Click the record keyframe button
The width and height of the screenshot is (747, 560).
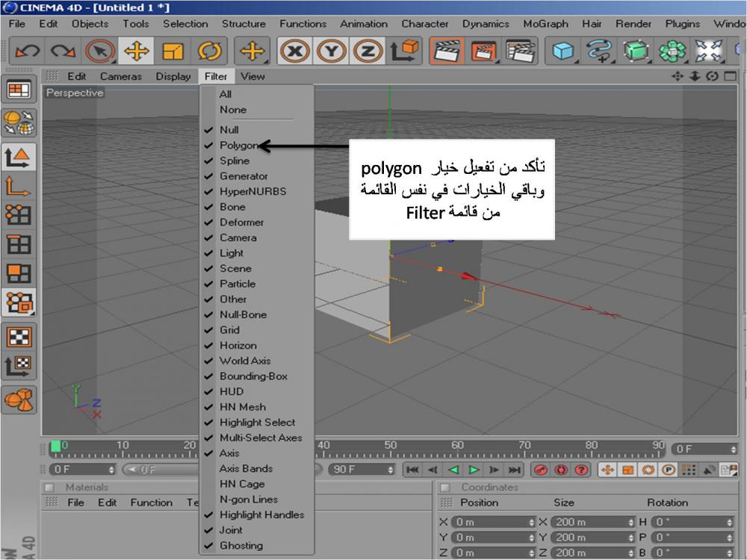[540, 470]
